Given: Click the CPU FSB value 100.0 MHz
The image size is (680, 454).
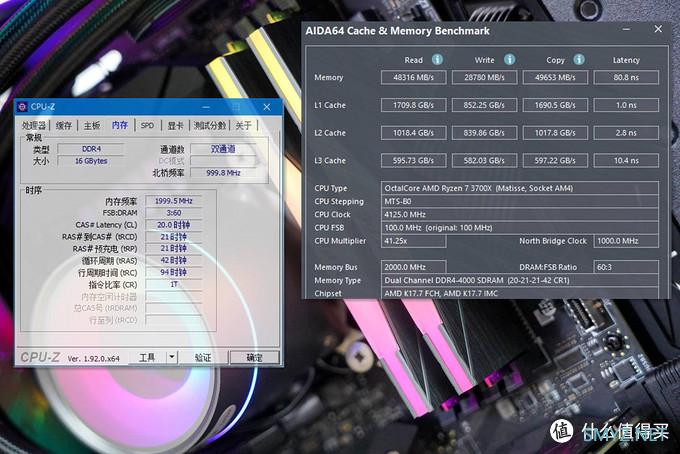Looking at the screenshot, I should tap(520, 228).
